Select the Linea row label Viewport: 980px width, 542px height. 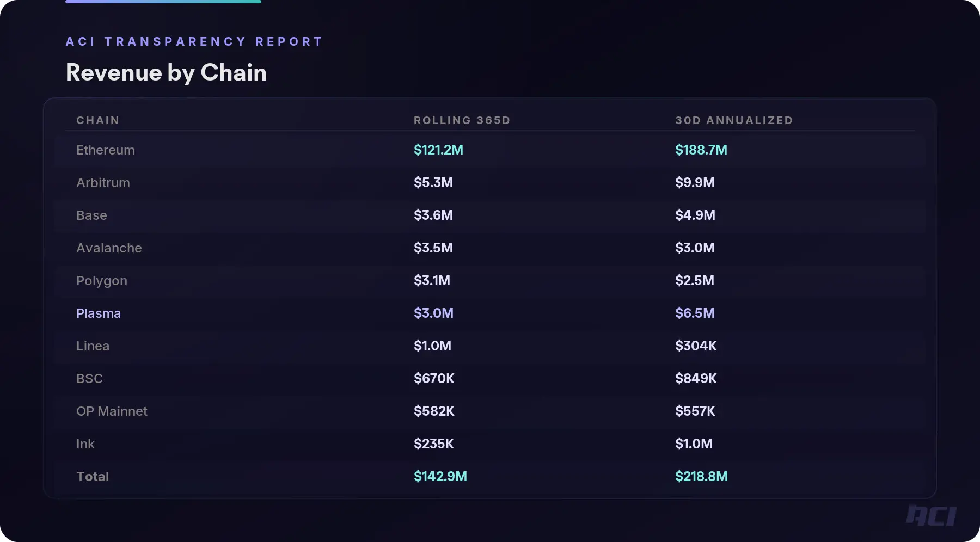point(93,346)
